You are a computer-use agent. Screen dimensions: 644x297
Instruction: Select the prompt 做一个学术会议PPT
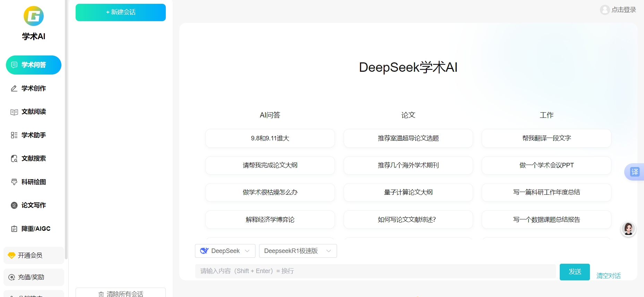(x=546, y=165)
